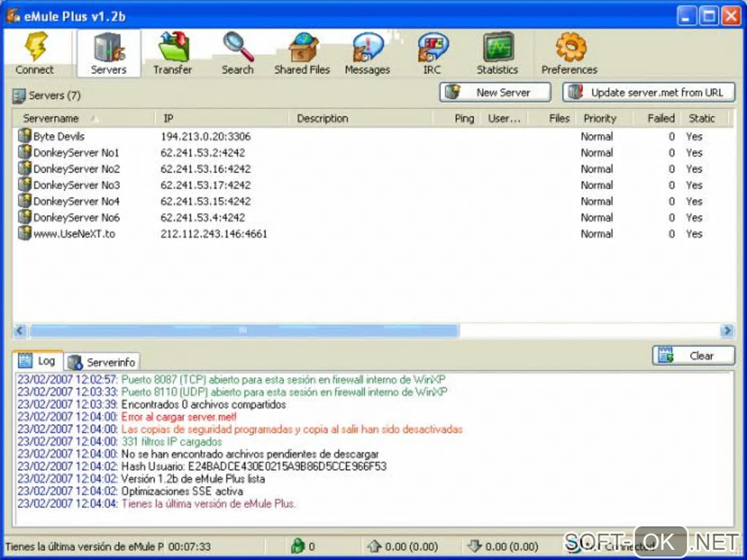Click the server list scroll left arrow
This screenshot has width=747, height=560.
pyautogui.click(x=20, y=330)
